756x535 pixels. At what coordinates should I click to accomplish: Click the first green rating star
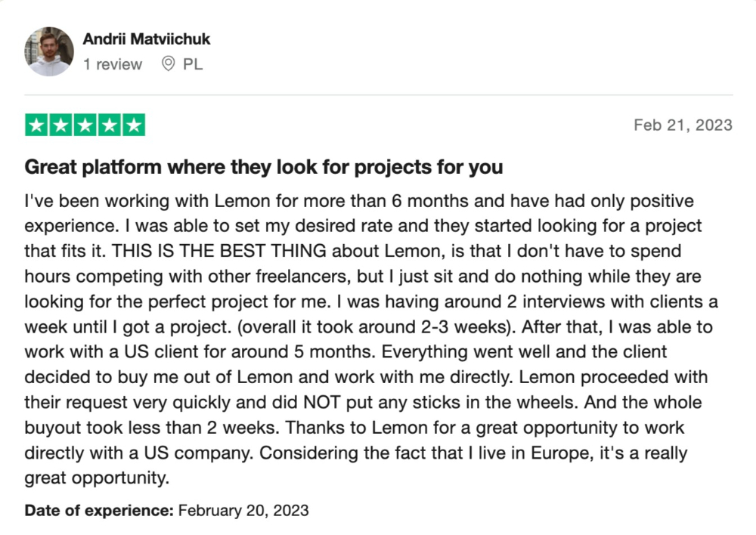click(36, 125)
